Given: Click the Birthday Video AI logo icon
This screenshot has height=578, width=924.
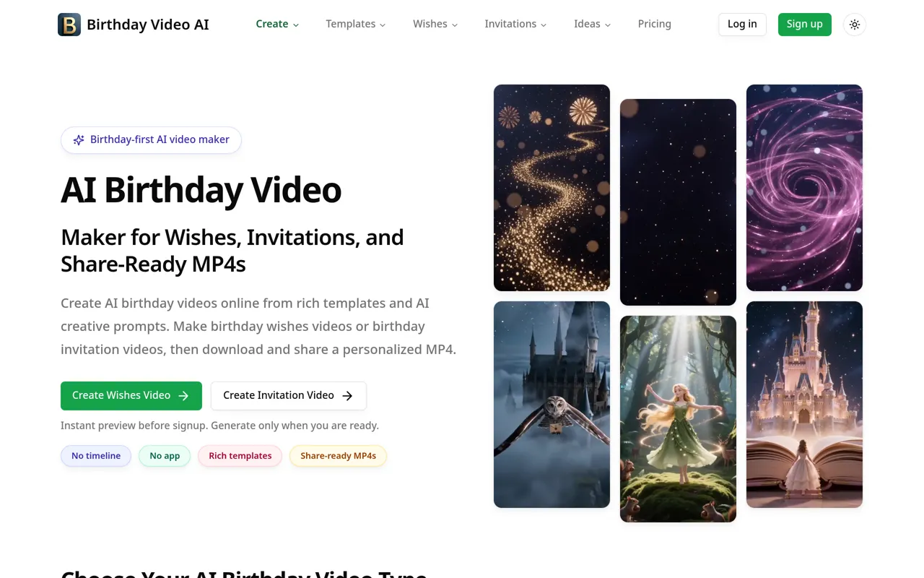Looking at the screenshot, I should point(69,25).
